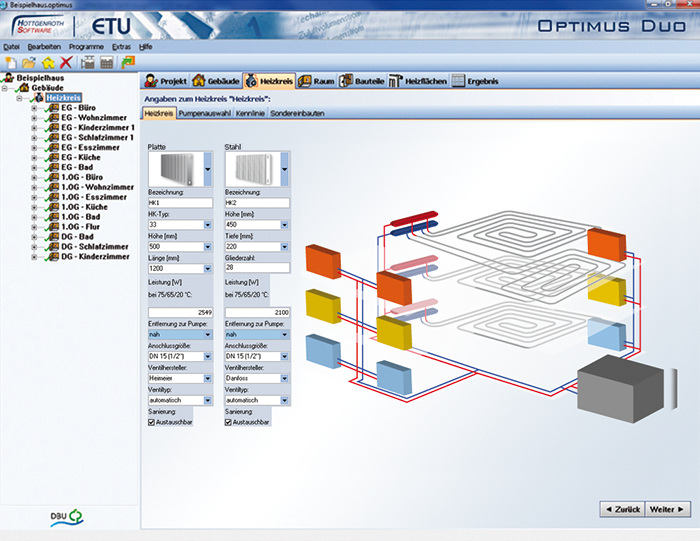Click the Weiter button

(x=668, y=509)
